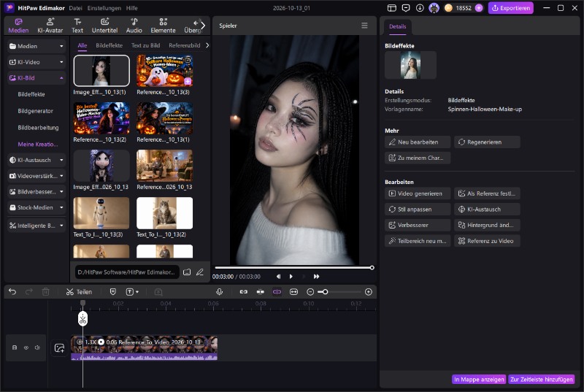The width and height of the screenshot is (584, 392).
Task: Expand the Intelligente B... sidebar section
Action: click(x=36, y=226)
